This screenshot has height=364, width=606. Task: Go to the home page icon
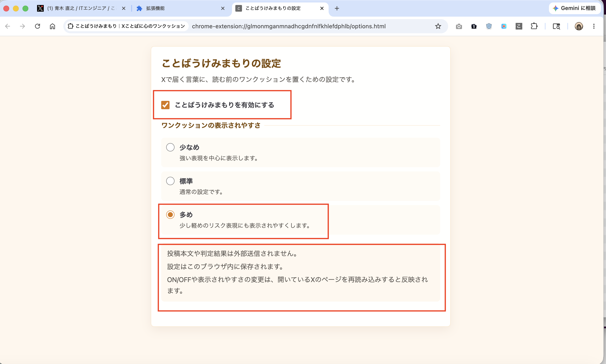52,26
